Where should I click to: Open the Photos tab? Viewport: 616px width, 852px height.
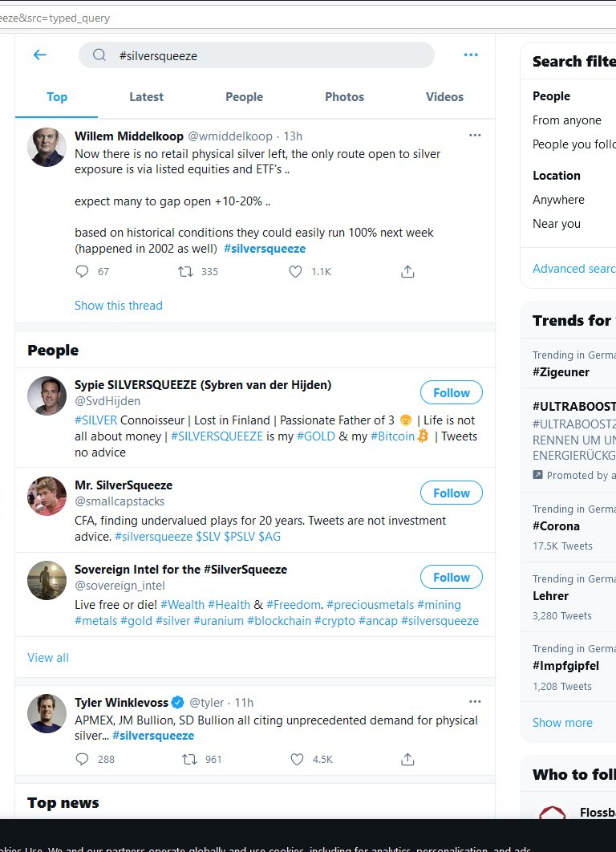pos(344,97)
